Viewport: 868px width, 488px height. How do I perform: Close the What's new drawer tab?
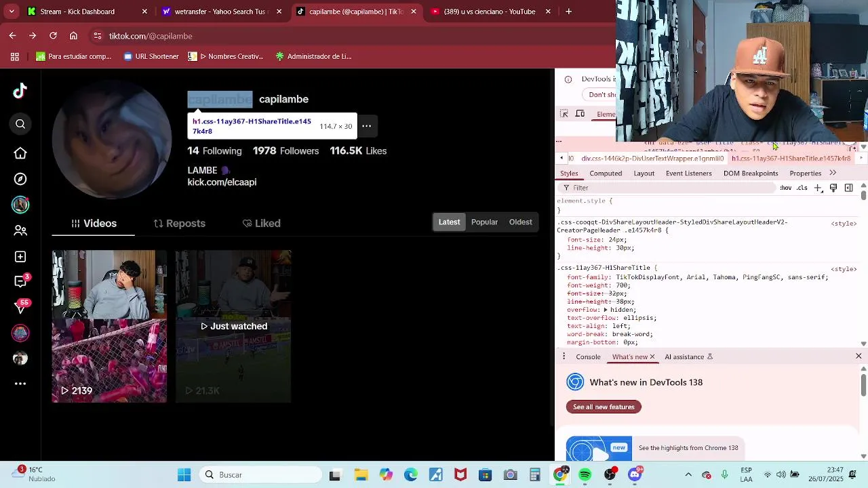point(652,357)
